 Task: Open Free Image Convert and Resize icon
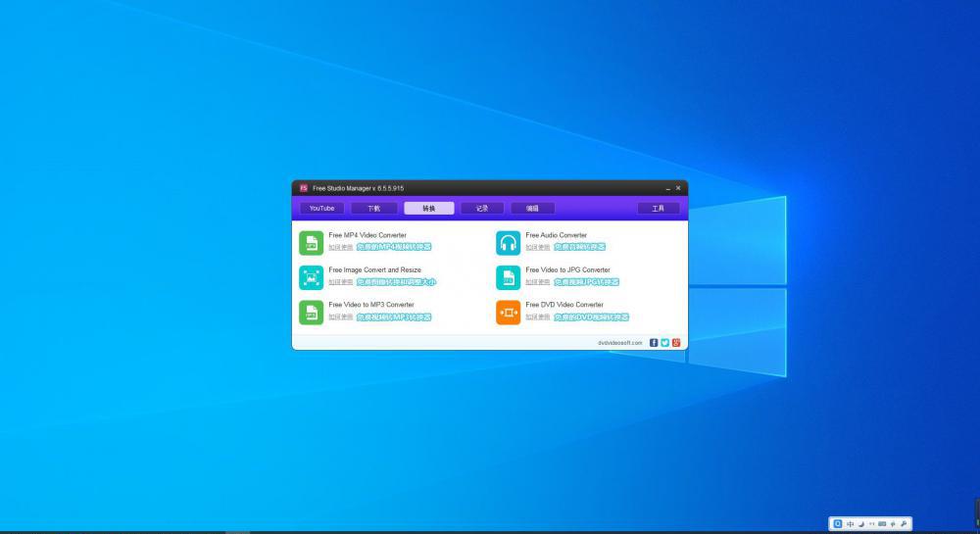(311, 278)
